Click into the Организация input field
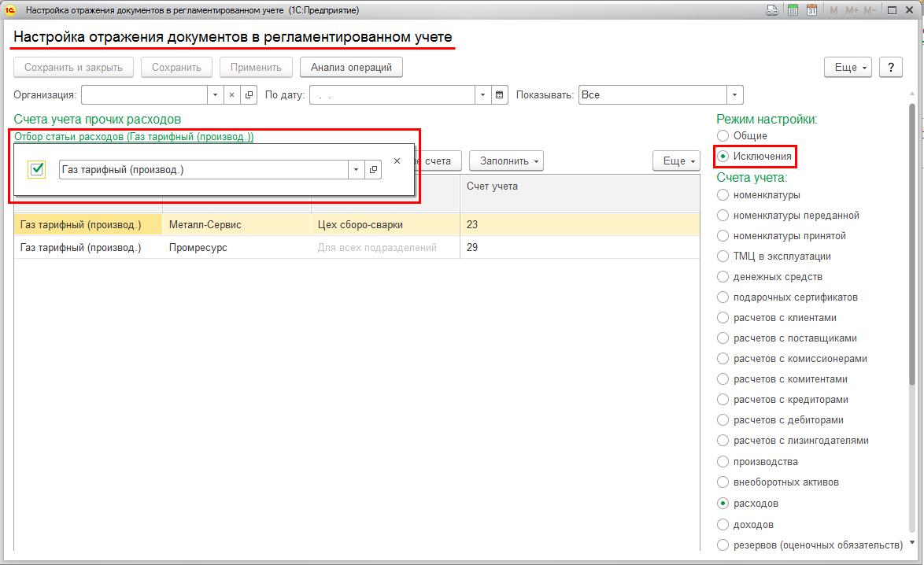Screen dimensions: 924x565 pos(144,95)
